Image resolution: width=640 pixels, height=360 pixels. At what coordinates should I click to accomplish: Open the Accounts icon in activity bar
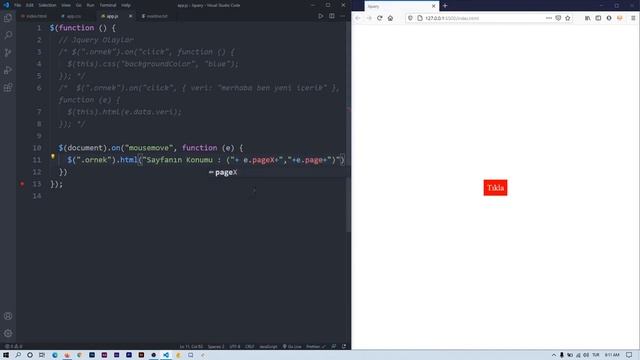pyautogui.click(x=8, y=316)
